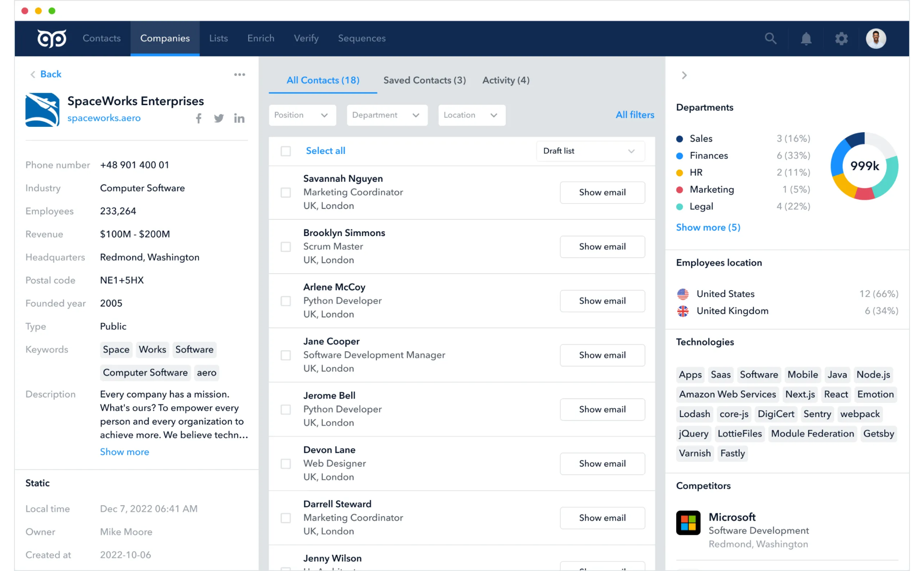Tick the Devon Lane checkbox
This screenshot has width=924, height=571.
click(286, 464)
